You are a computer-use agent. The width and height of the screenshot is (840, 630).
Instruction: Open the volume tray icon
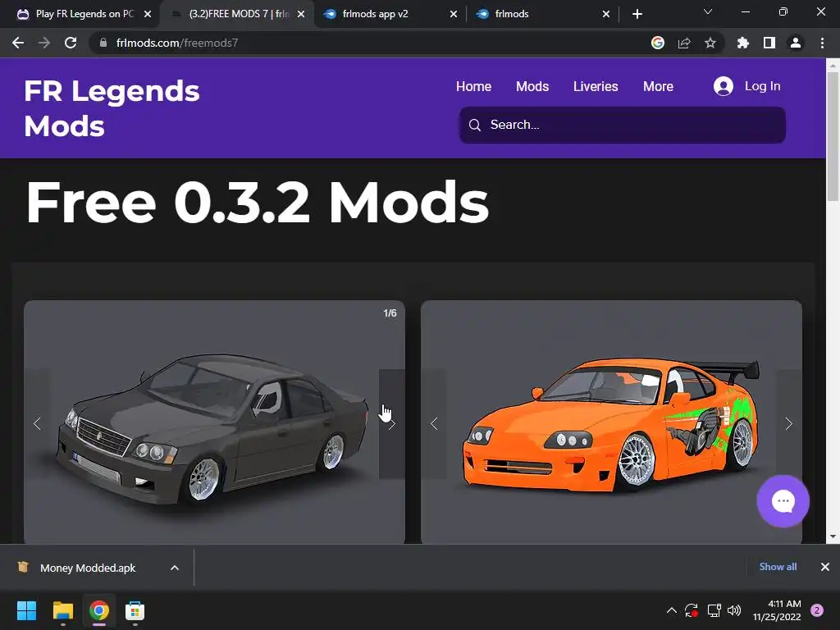click(x=734, y=610)
